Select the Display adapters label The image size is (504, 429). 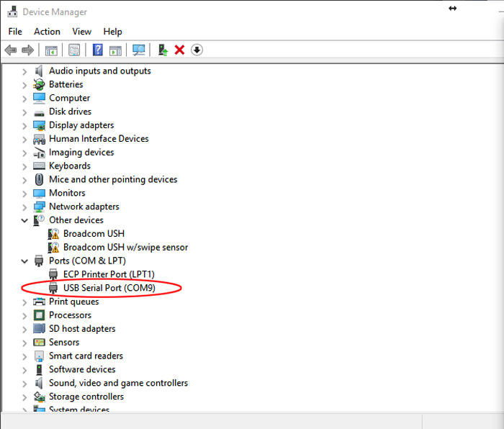pos(81,125)
